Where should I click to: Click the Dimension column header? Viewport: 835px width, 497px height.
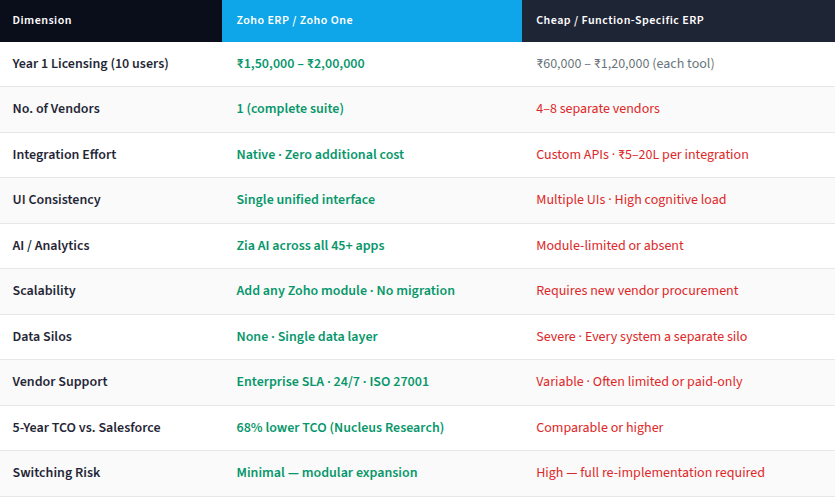tap(42, 20)
